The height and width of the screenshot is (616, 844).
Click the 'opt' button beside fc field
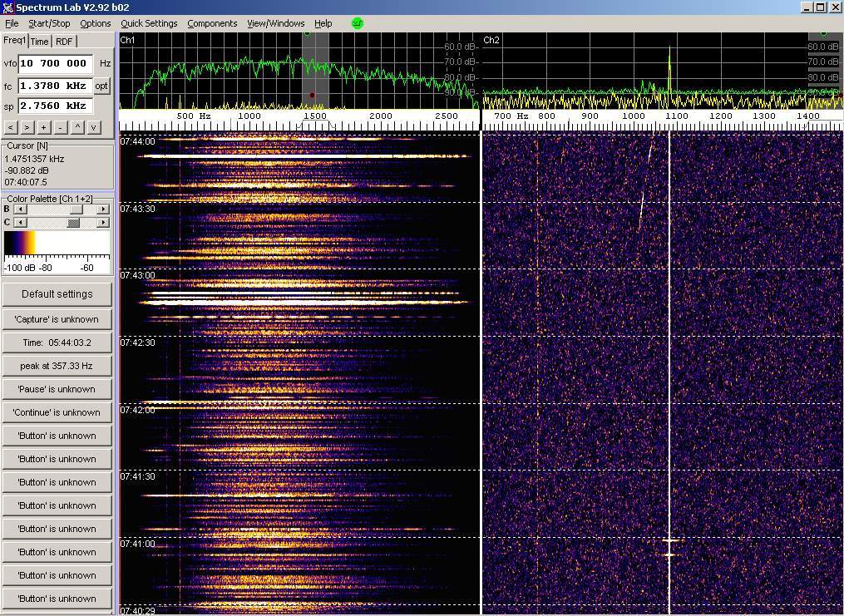101,86
